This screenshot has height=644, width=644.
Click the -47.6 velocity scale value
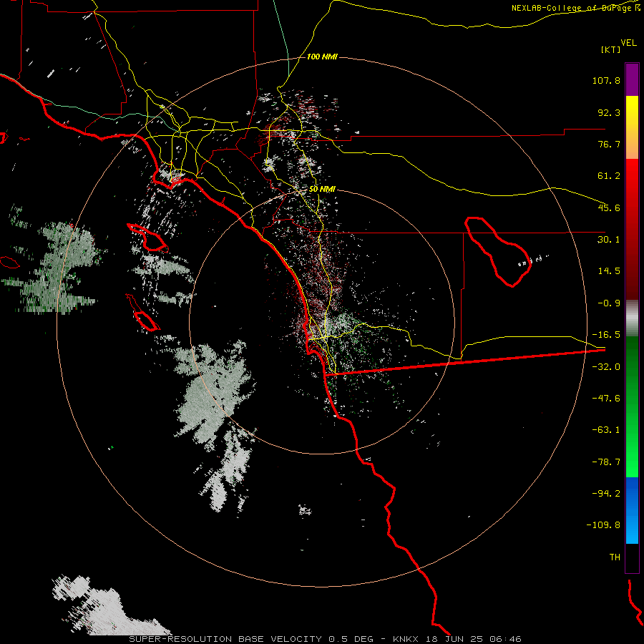click(606, 399)
